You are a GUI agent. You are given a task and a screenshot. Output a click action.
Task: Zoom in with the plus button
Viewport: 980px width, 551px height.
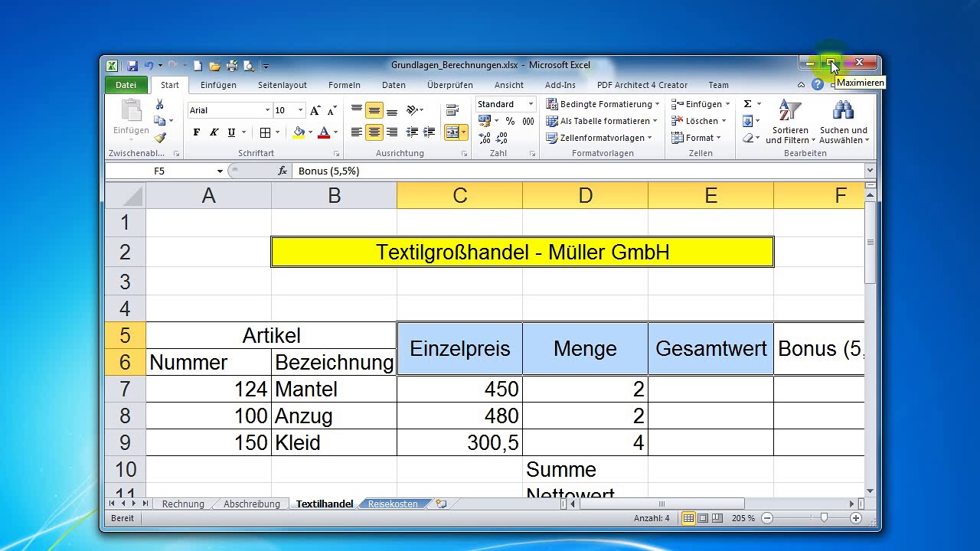(x=856, y=518)
